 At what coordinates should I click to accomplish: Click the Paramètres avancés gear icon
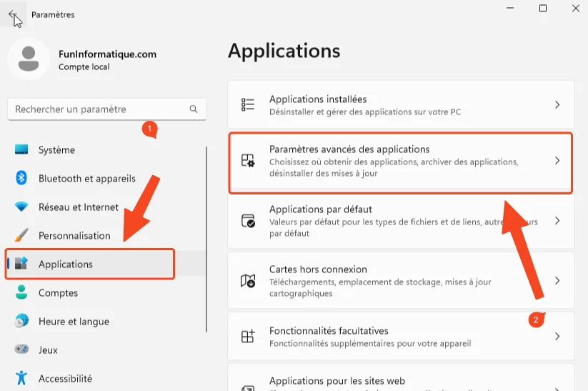coord(248,161)
